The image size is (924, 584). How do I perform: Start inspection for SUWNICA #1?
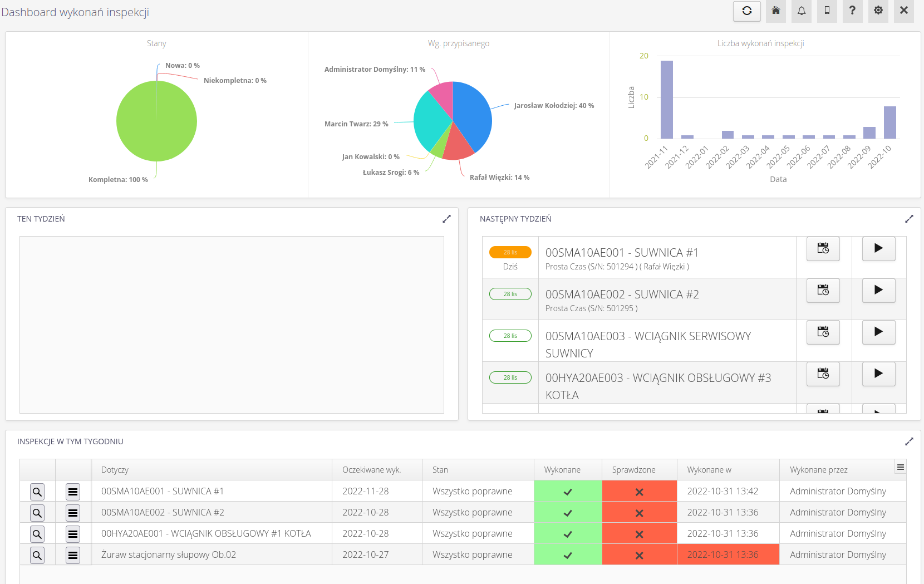(878, 248)
